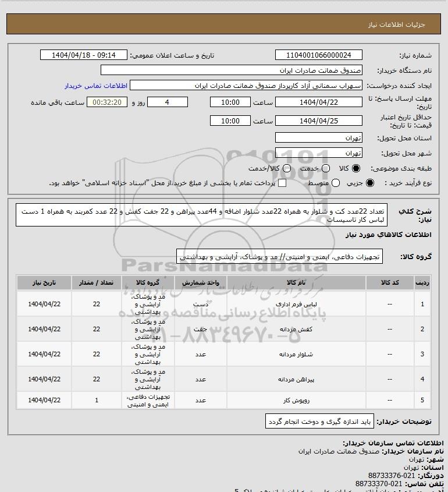This screenshot has height=492, width=448.
Task: Click the کد کالا column header
Action: click(x=390, y=283)
